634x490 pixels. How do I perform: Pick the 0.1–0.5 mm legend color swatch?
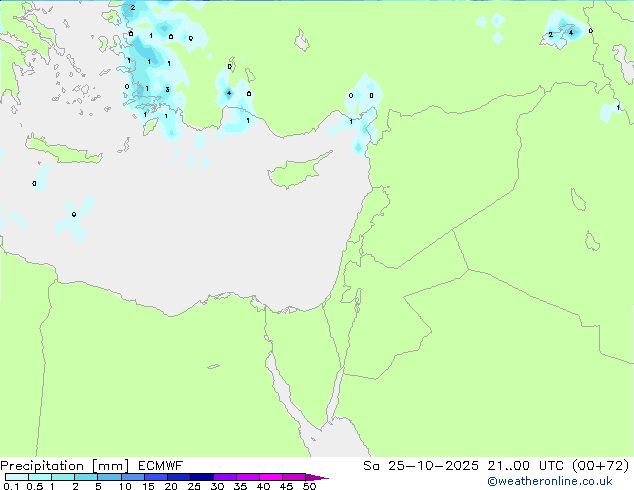[17, 477]
